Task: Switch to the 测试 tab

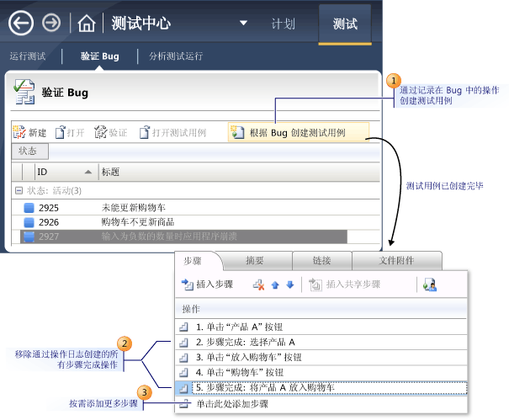Action: tap(345, 24)
